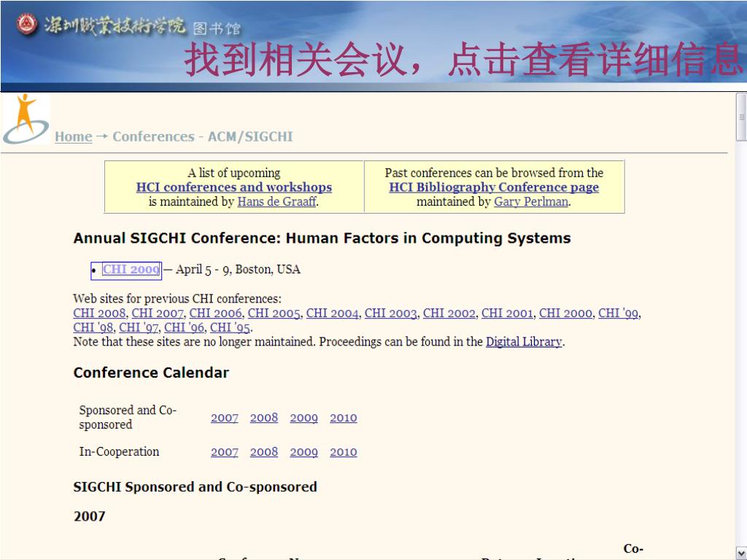
Task: Open the CHI 2006 link
Action: (216, 313)
